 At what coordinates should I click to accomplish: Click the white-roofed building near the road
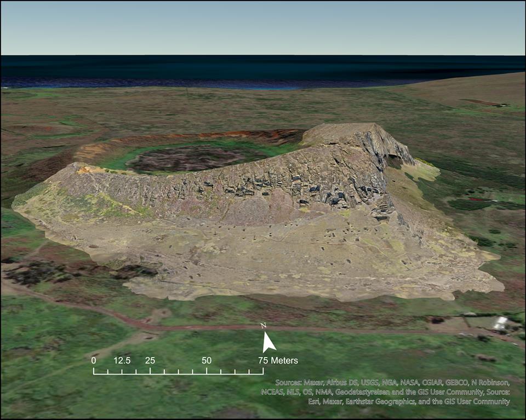(500, 323)
